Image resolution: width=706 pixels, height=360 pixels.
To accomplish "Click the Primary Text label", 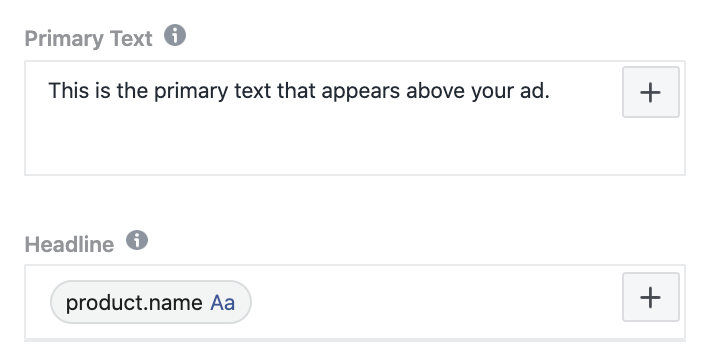I will tap(89, 38).
